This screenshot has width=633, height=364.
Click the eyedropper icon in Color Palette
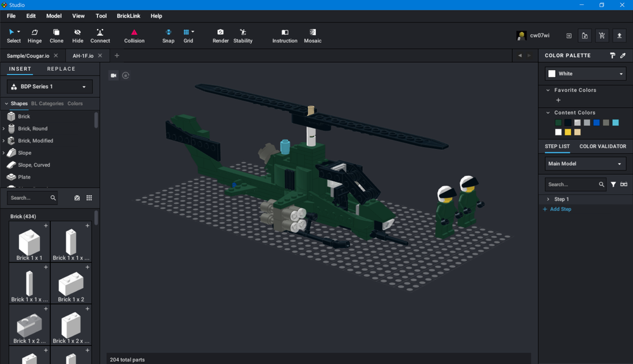tap(623, 56)
